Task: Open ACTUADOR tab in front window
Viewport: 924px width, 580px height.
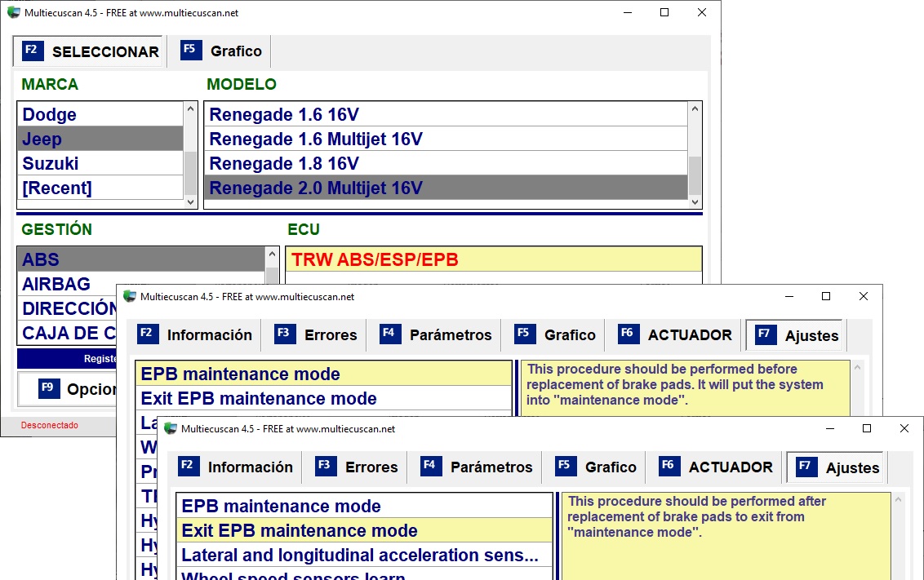Action: tap(716, 467)
